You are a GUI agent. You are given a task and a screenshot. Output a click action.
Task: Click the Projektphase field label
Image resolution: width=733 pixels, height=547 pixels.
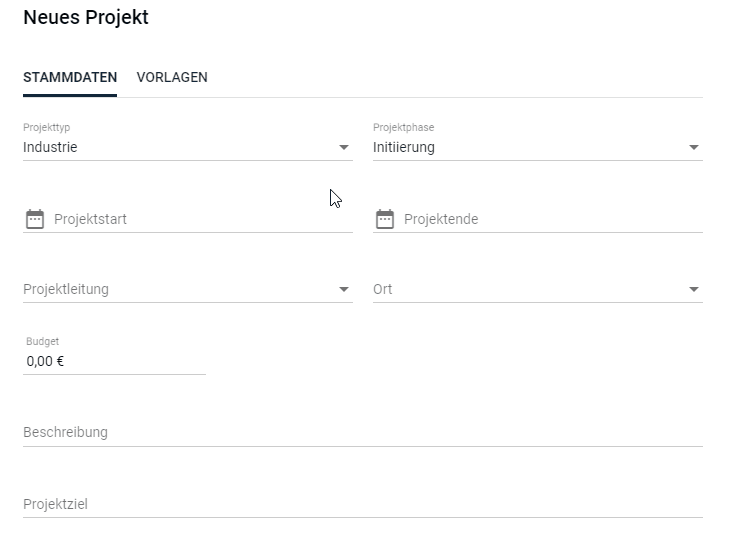403,128
